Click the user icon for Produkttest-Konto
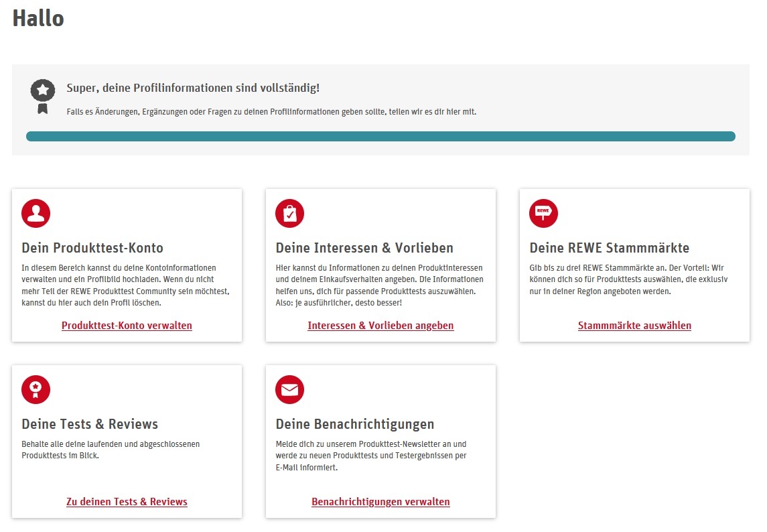 point(36,213)
